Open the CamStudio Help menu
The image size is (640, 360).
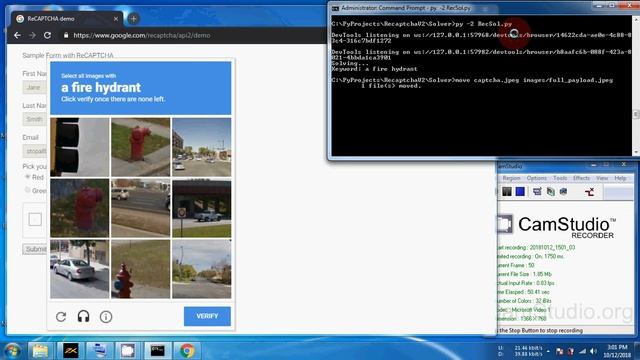(620, 178)
